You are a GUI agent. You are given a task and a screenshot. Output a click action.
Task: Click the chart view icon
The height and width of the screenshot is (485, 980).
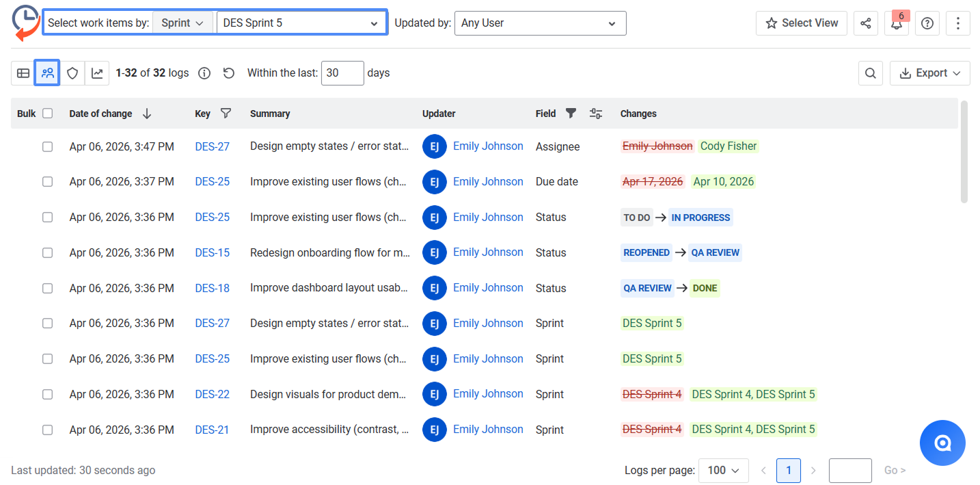tap(97, 73)
